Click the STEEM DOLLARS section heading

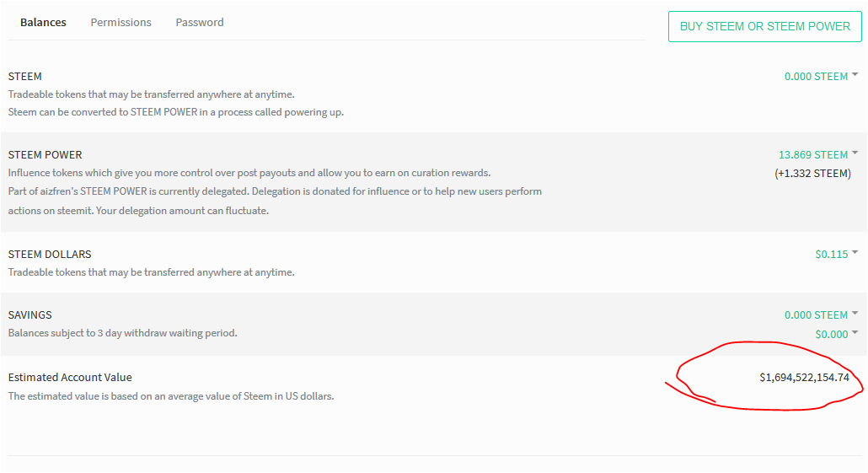[50, 255]
